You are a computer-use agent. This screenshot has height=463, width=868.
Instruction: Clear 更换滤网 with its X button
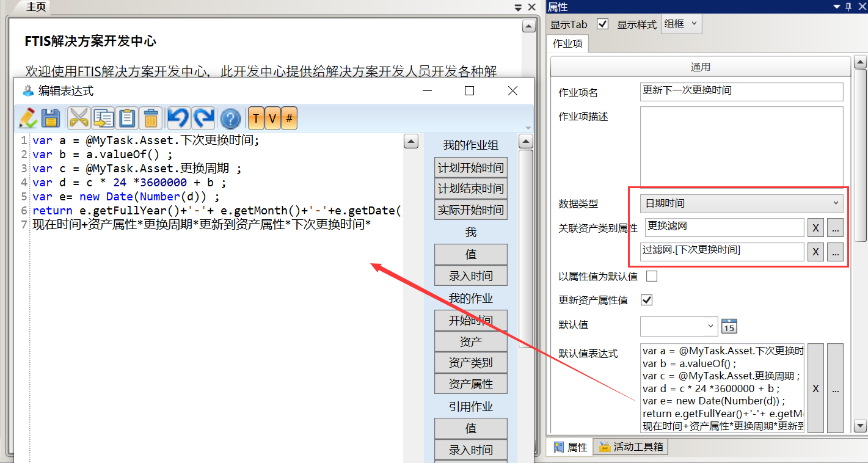click(815, 228)
